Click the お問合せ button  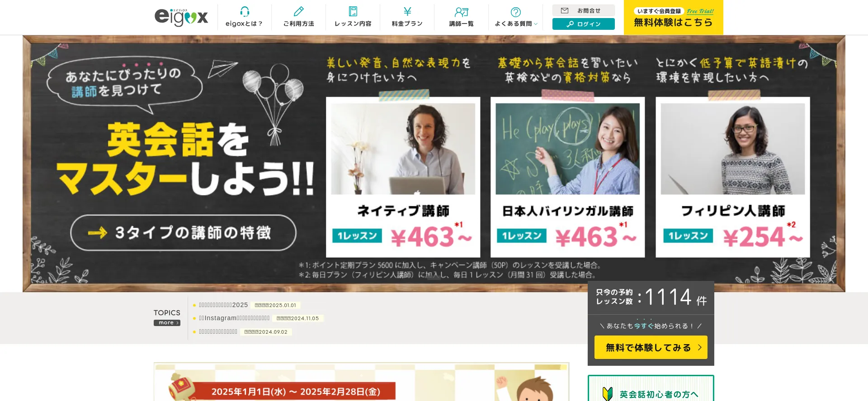[584, 10]
